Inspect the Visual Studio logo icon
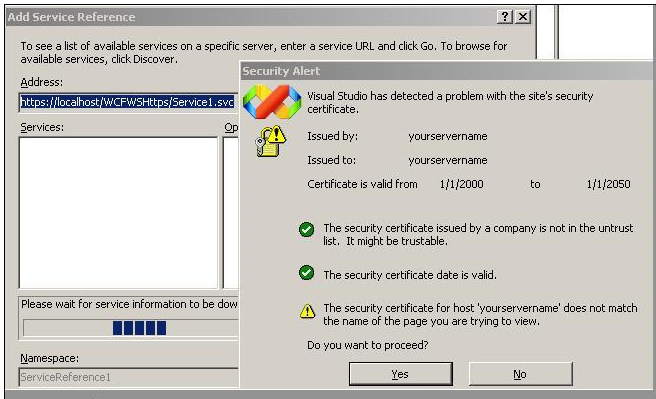 [272, 102]
